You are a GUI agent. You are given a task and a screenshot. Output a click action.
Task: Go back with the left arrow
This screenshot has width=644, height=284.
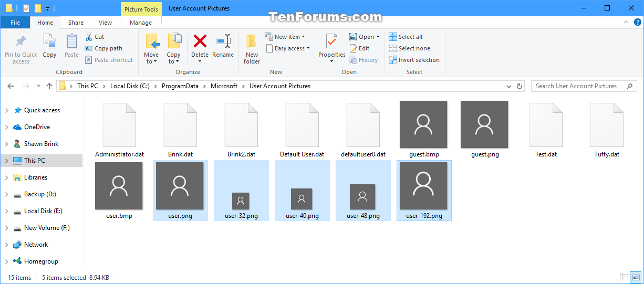[11, 86]
